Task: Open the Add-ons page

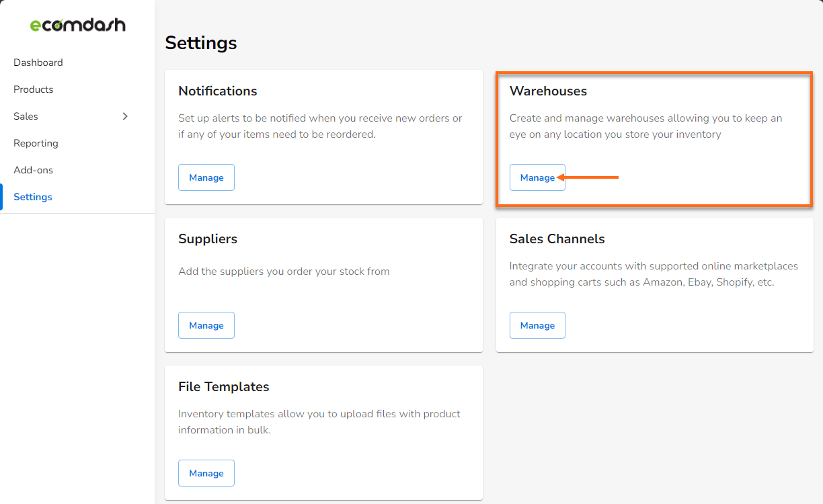Action: (x=32, y=169)
